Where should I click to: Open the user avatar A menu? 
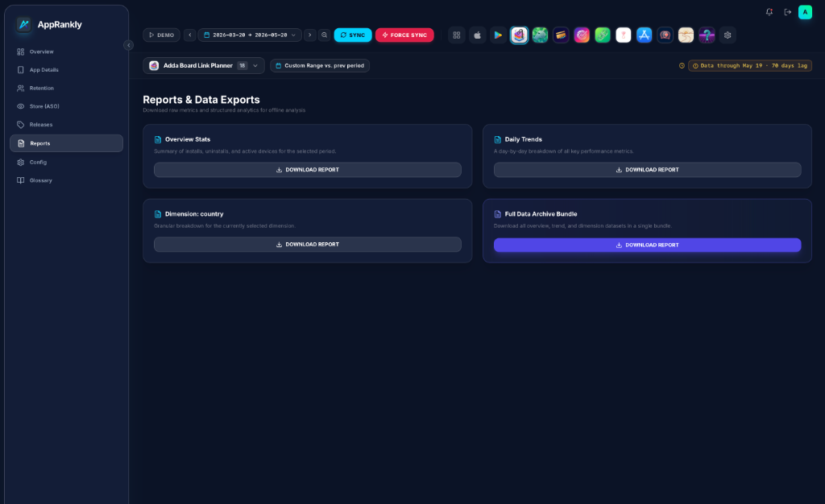(805, 12)
